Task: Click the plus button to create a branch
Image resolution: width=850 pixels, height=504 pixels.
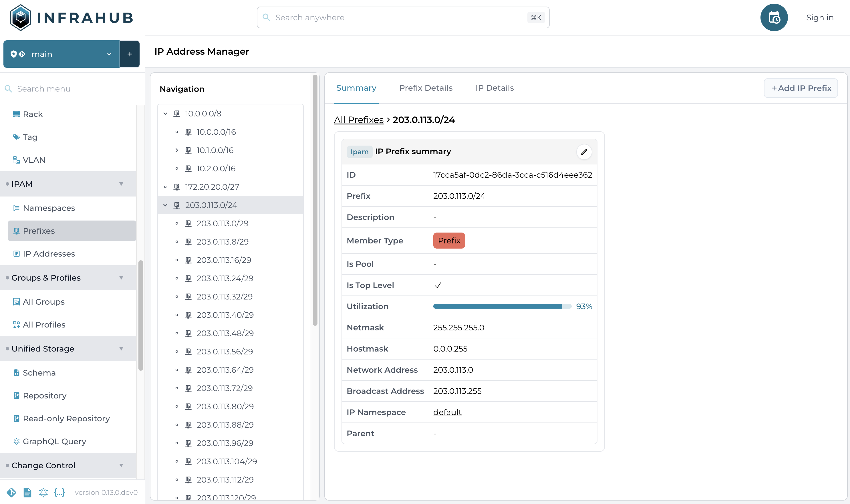Action: [x=130, y=54]
